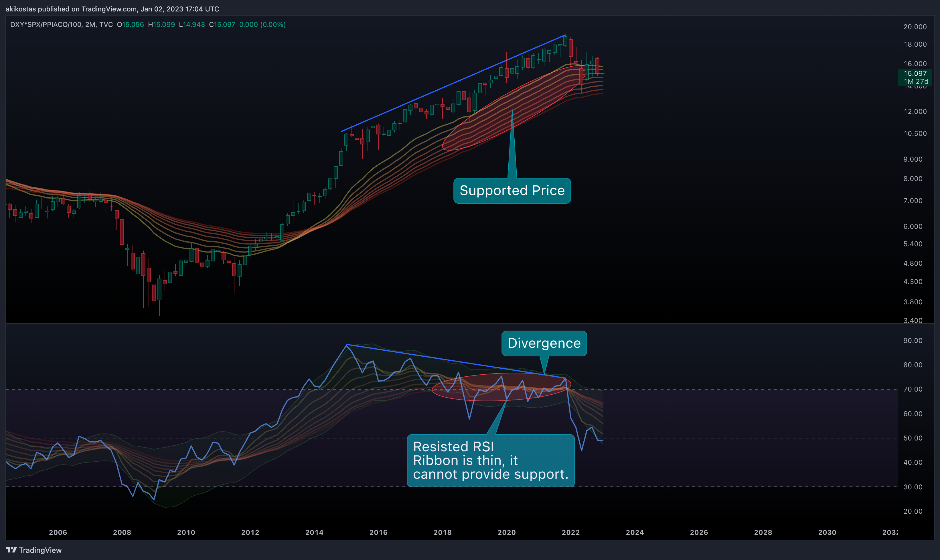Click the 6.000 price axis label
Viewport: 940px width, 560px height.
point(913,227)
